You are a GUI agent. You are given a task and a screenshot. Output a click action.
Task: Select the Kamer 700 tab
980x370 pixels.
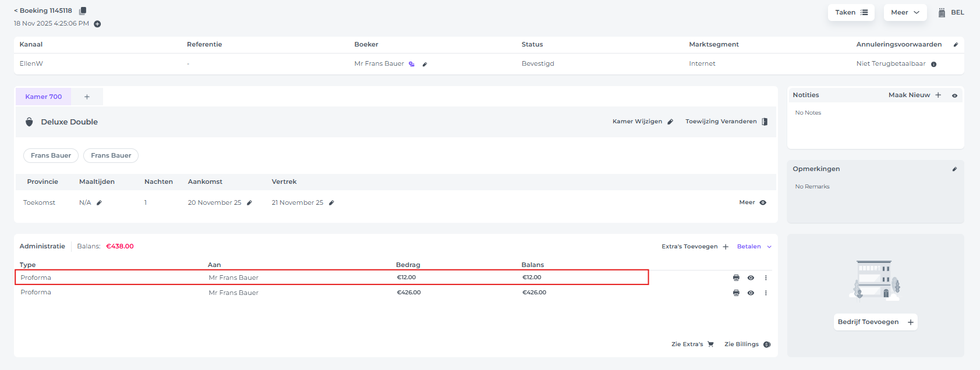click(44, 97)
